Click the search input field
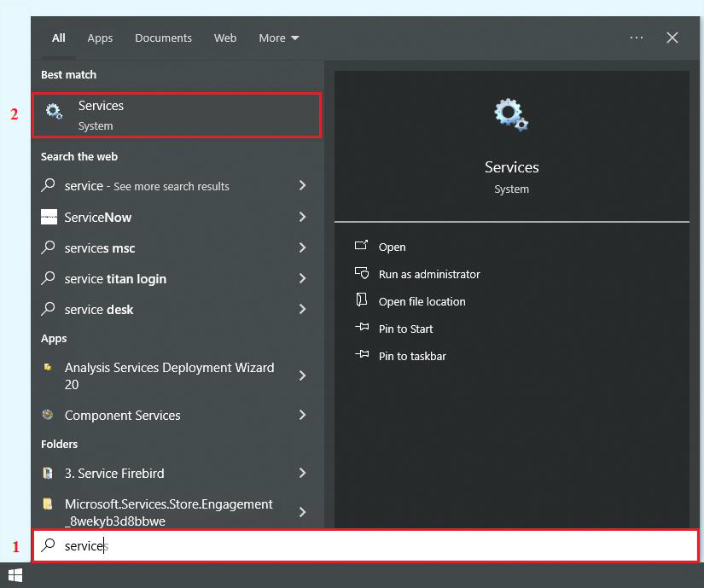Screen dimensions: 704x588 [x=367, y=546]
